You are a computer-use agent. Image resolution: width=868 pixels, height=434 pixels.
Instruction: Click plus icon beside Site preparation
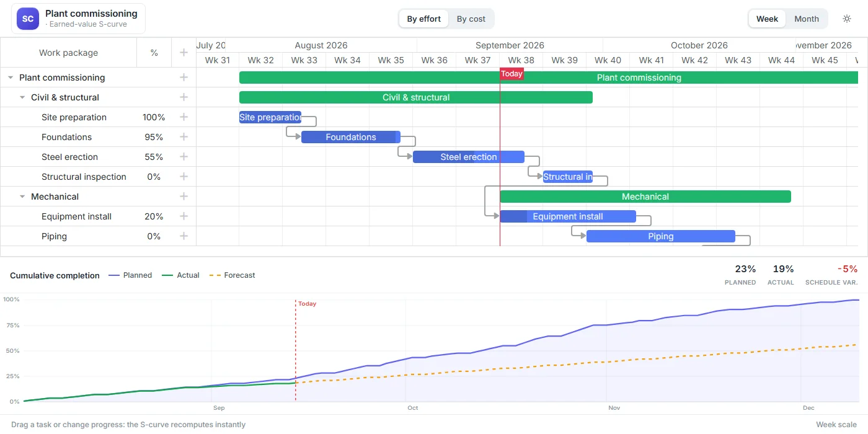coord(184,117)
